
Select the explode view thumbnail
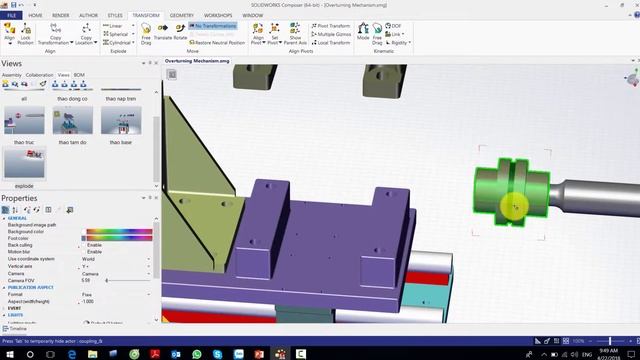pos(24,163)
